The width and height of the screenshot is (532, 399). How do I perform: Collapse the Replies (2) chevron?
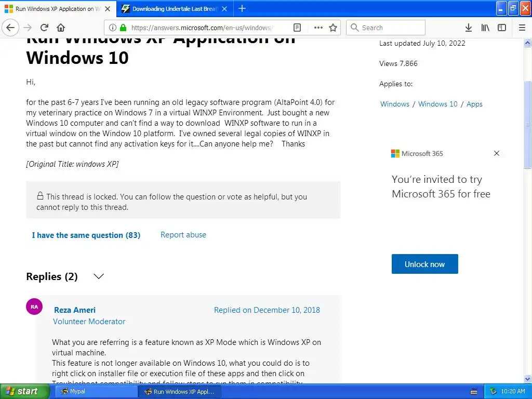pos(98,276)
